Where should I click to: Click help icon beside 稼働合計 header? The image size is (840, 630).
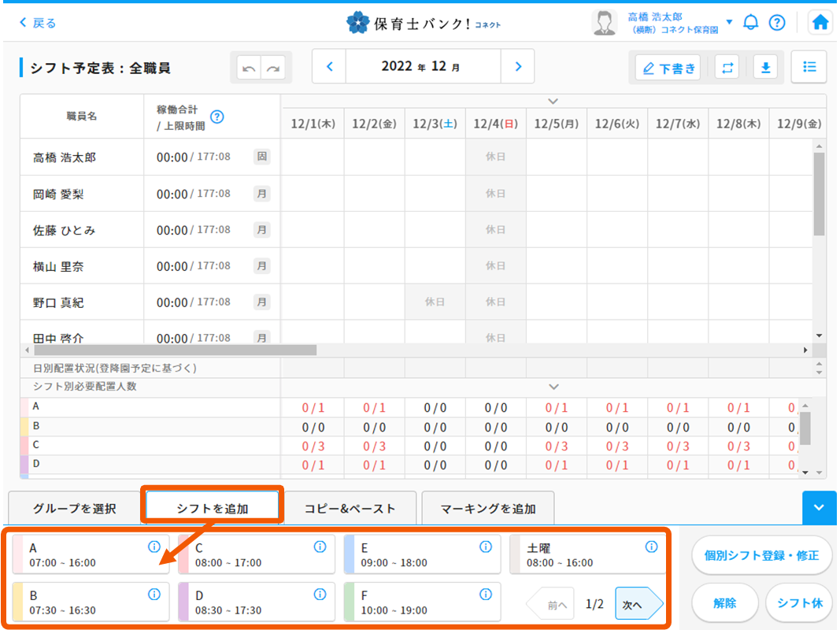(217, 117)
